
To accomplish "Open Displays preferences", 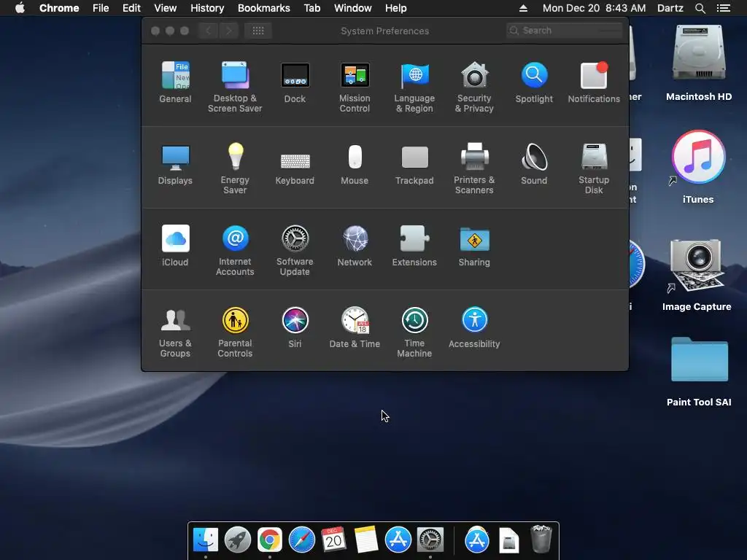I will point(175,164).
